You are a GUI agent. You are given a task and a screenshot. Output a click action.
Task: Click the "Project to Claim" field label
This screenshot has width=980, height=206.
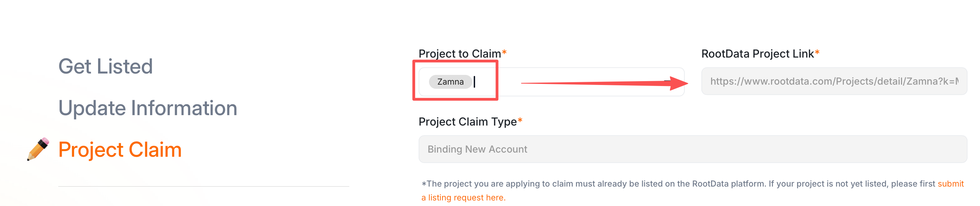coord(460,54)
